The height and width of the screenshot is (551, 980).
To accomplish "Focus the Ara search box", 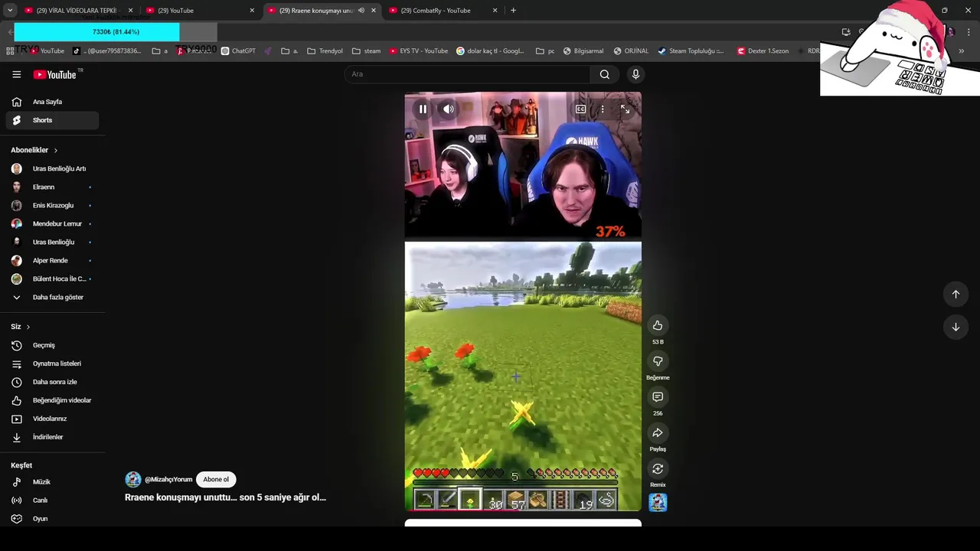I will click(467, 74).
